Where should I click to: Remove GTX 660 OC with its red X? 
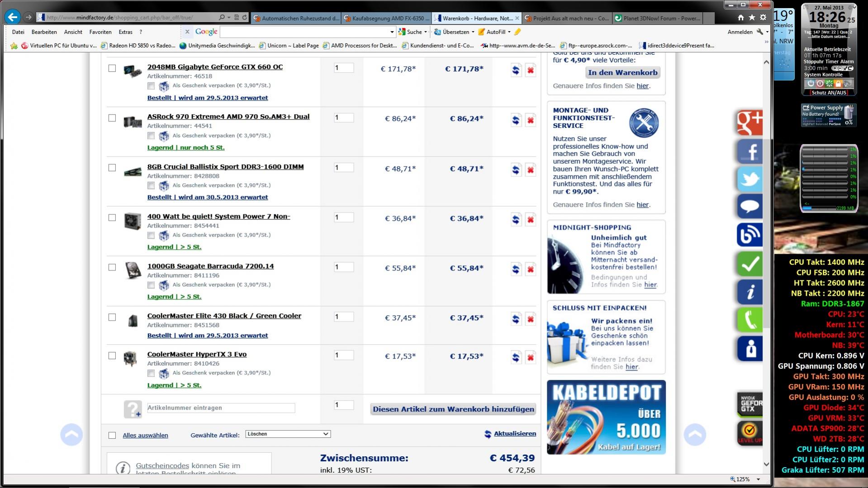pyautogui.click(x=530, y=70)
